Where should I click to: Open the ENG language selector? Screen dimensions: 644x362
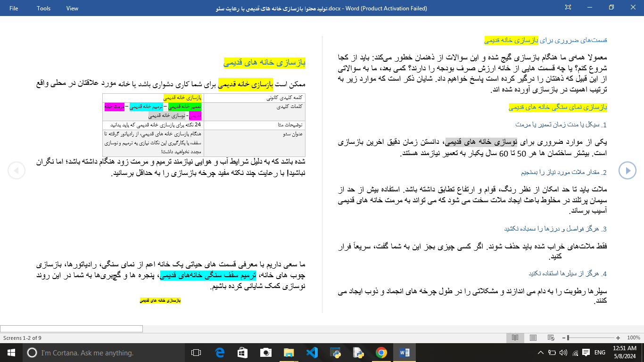coord(600,352)
